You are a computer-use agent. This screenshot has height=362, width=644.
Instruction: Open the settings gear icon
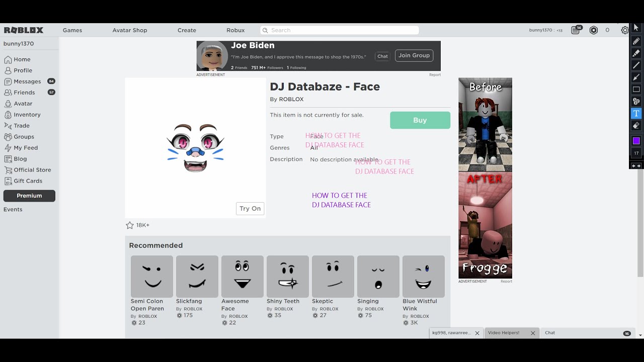click(625, 30)
